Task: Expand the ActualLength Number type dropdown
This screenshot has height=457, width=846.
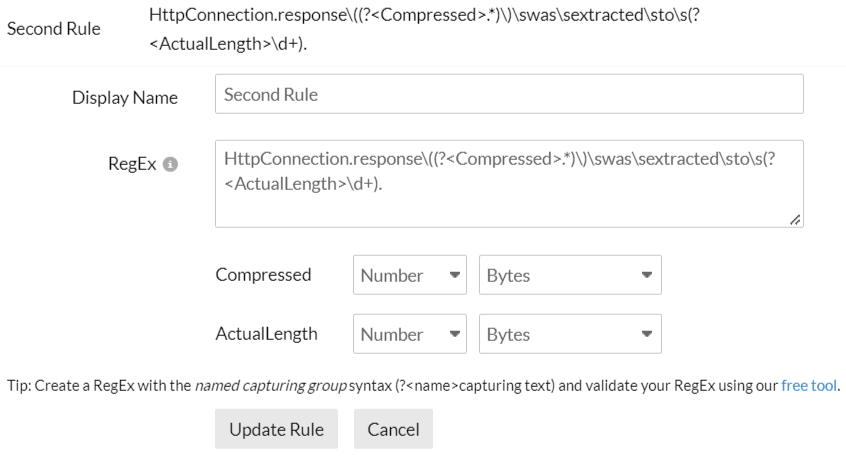Action: pyautogui.click(x=412, y=335)
